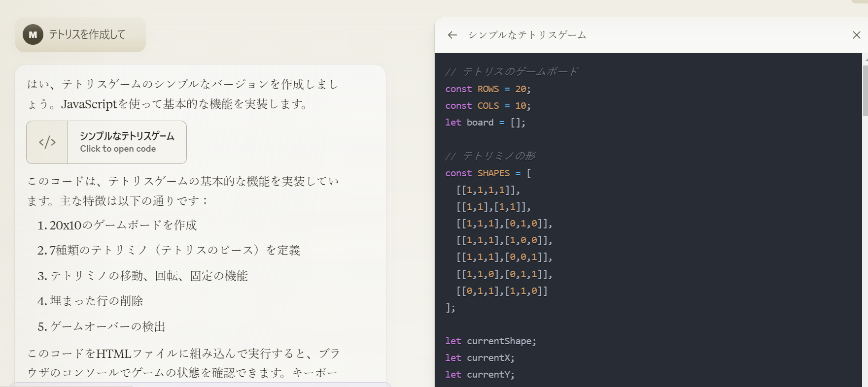868x387 pixels.
Task: Click the shape row [[1,1,1],[1,0,0]],
Action: click(x=504, y=240)
